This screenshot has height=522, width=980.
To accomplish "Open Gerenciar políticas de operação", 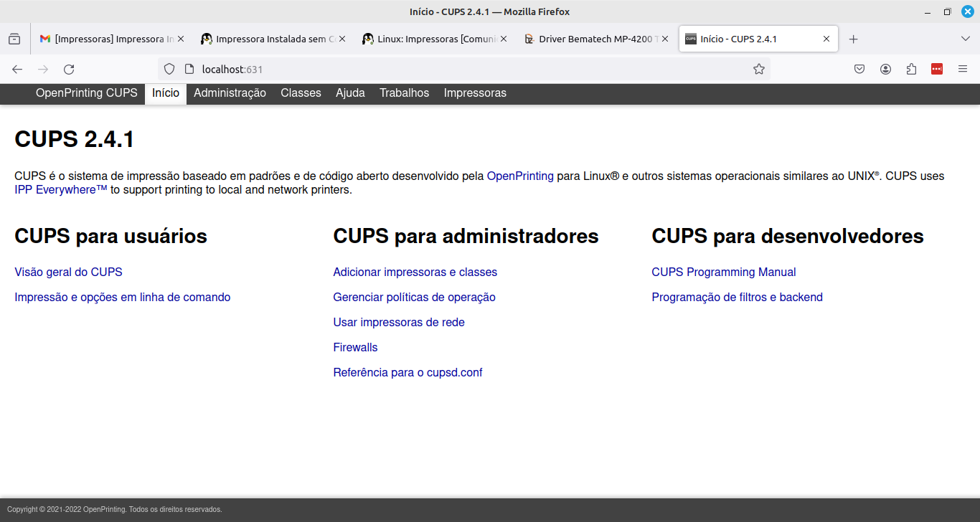I will tap(415, 298).
